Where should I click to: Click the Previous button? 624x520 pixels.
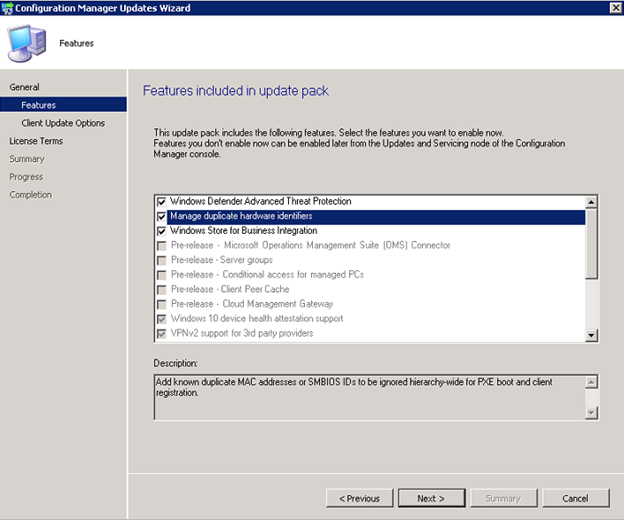click(359, 498)
